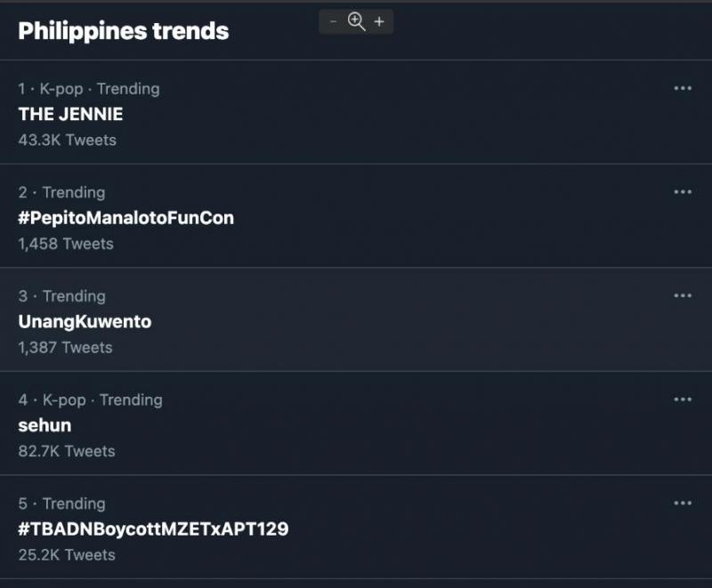Open the #TBADNBoycottMZETxAPT129 hashtag
This screenshot has width=712, height=588.
(153, 529)
